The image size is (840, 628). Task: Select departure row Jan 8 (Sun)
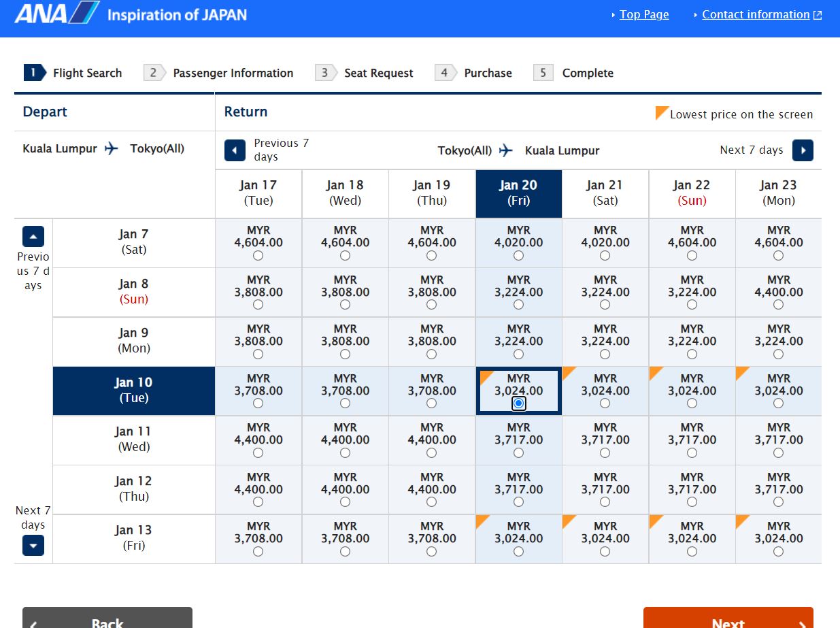point(134,292)
